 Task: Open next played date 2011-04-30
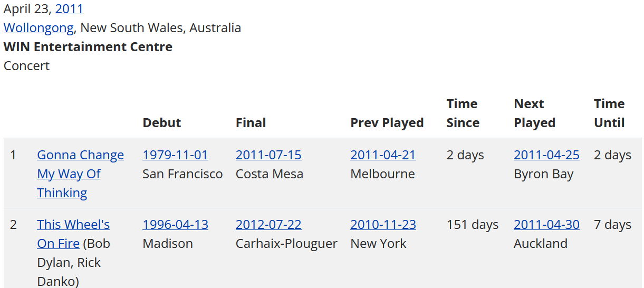click(x=546, y=225)
